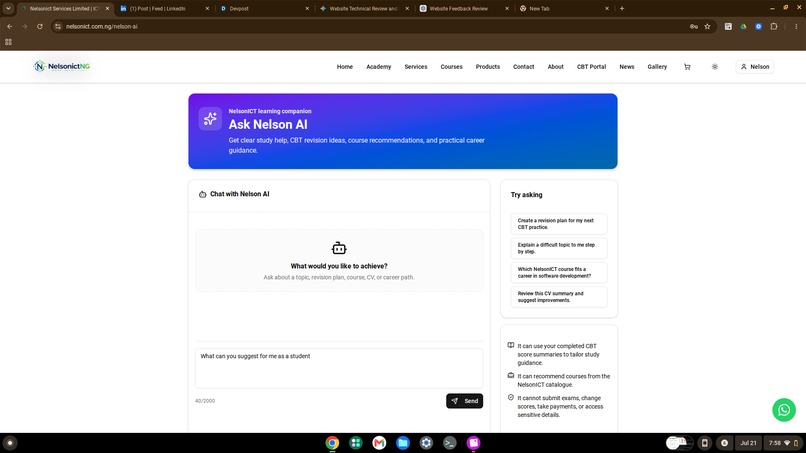
Task: Click into the chat message text box
Action: 339,368
